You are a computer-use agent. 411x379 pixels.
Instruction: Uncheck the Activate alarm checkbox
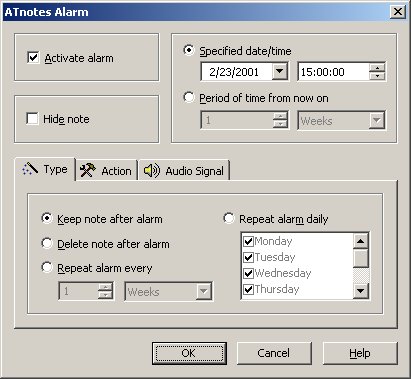click(x=33, y=58)
